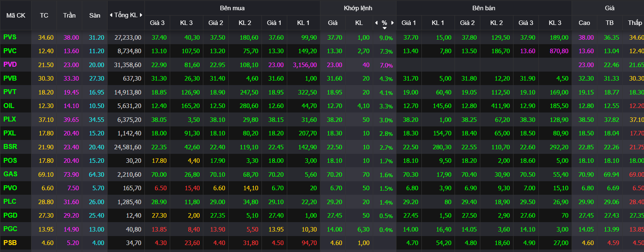644x252 pixels.
Task: Open the OIL stock ticker
Action: pyautogui.click(x=9, y=106)
